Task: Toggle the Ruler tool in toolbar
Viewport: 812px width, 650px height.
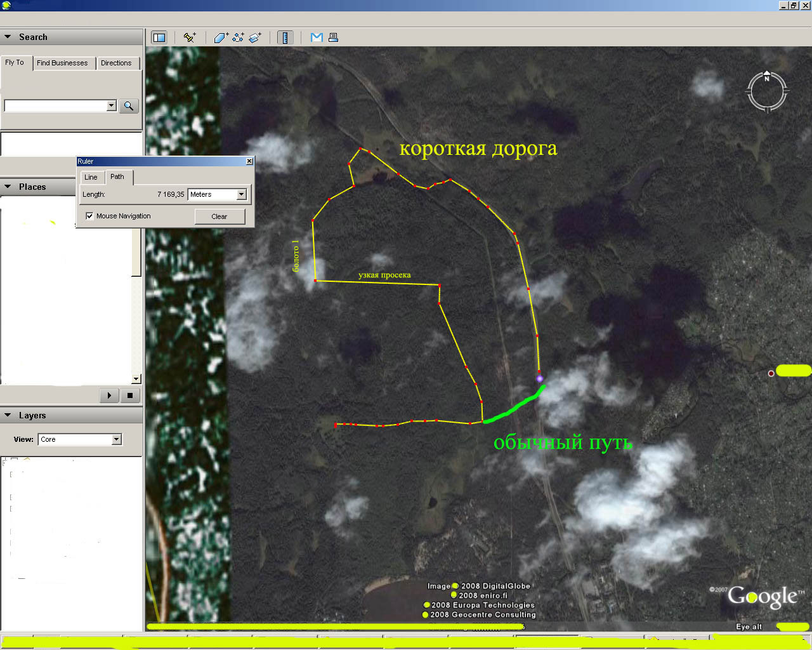Action: click(285, 37)
